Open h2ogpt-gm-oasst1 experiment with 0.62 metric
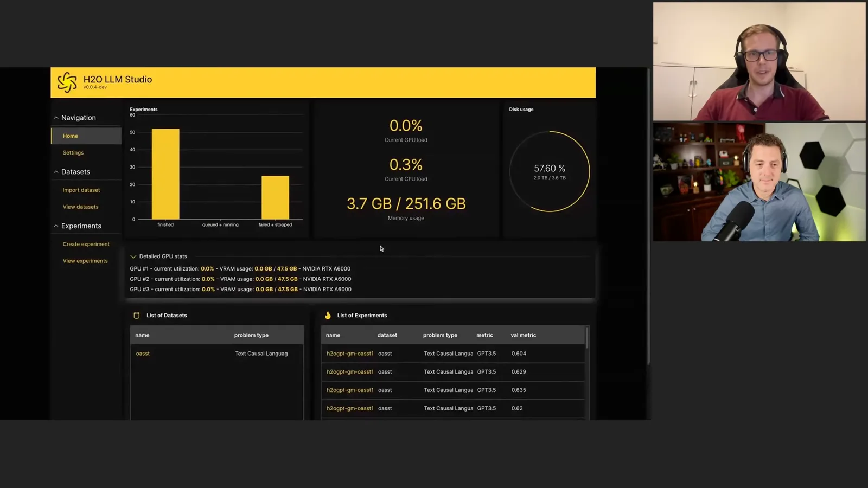Viewport: 868px width, 488px height. 350,408
